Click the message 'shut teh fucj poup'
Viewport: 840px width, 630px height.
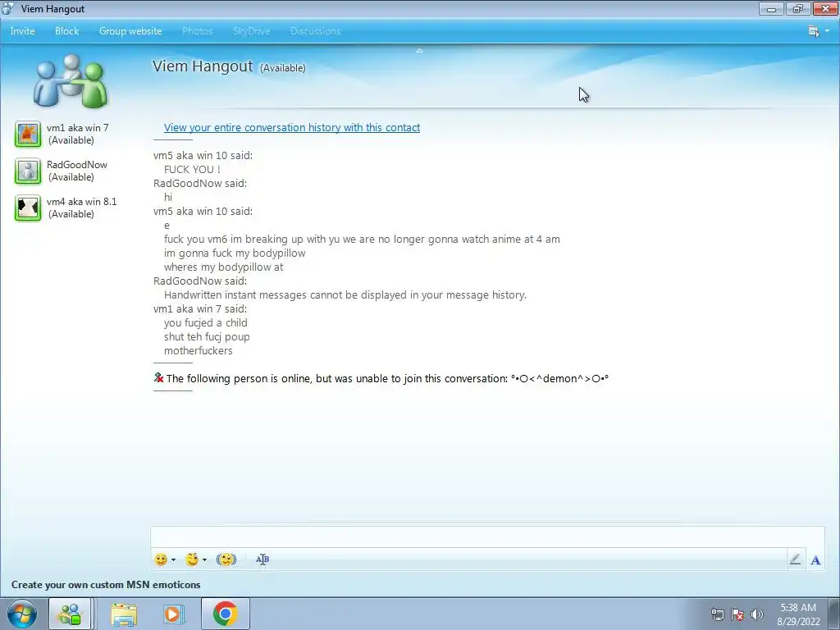[207, 336]
